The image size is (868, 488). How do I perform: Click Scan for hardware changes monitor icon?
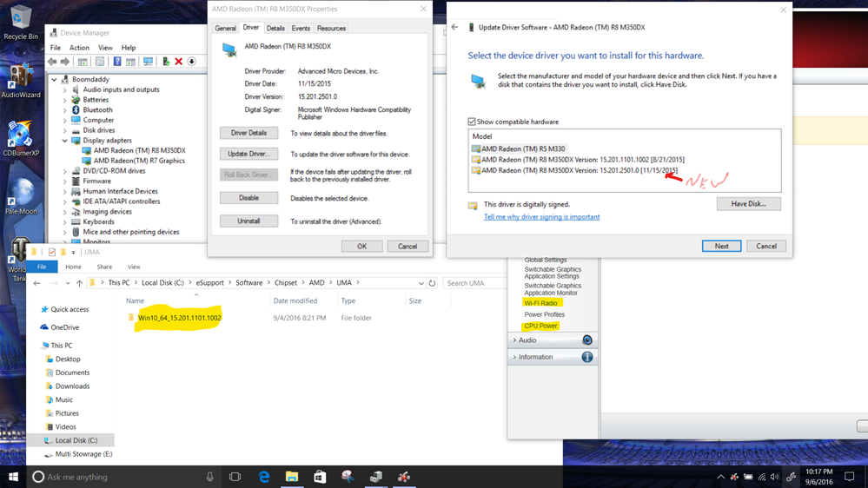click(148, 62)
